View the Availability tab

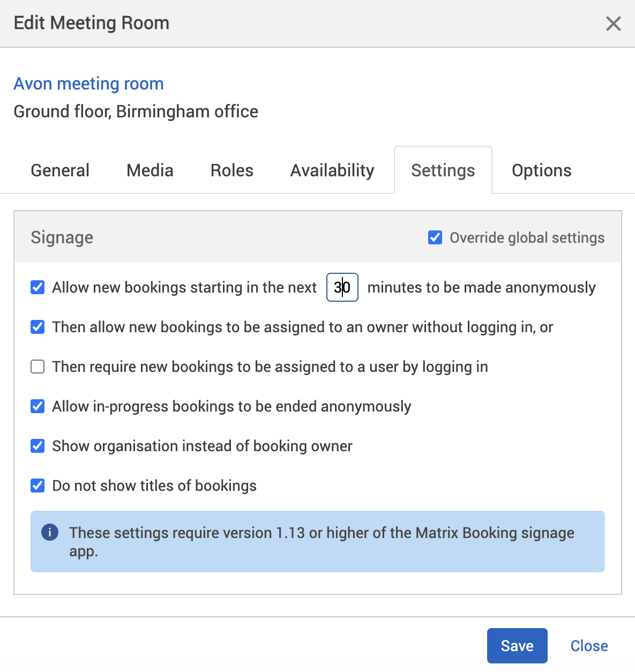(332, 170)
